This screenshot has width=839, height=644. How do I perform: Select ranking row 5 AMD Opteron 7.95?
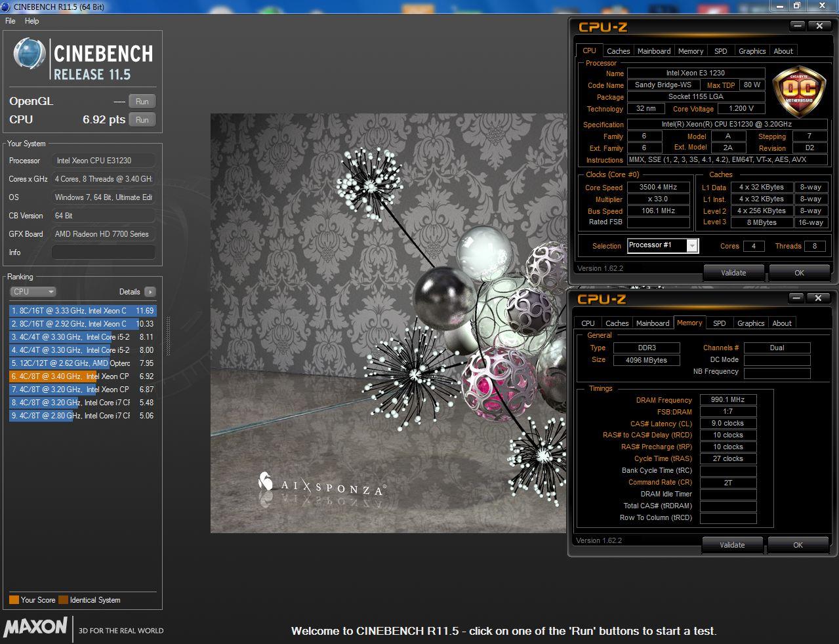pyautogui.click(x=83, y=363)
